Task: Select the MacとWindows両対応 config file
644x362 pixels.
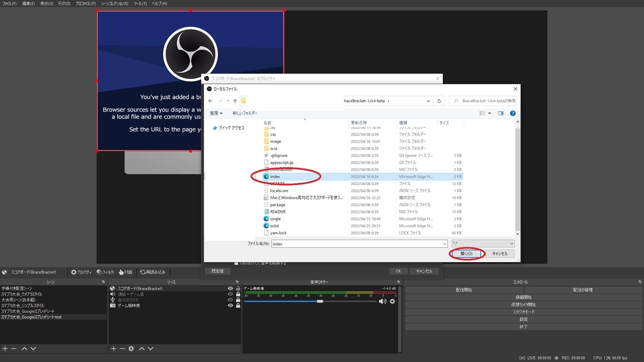Action: point(362,198)
